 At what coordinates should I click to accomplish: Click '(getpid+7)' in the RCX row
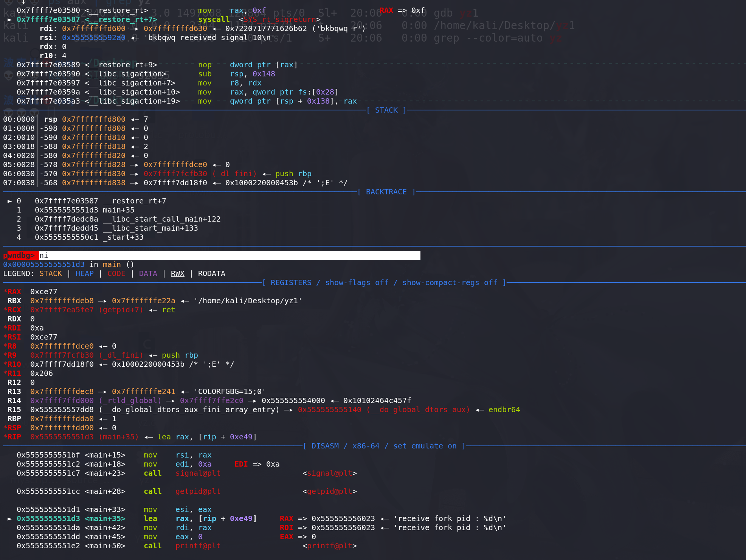[121, 310]
